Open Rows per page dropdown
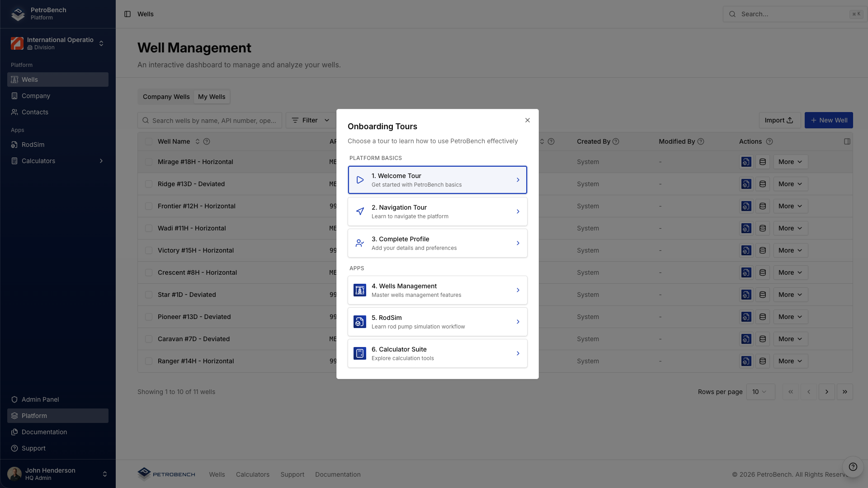This screenshot has width=868, height=488. tap(760, 392)
